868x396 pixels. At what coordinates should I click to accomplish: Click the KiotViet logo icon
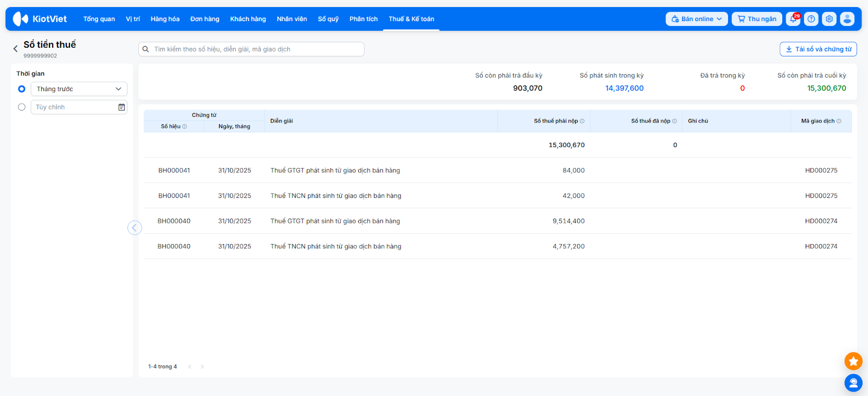tap(21, 19)
